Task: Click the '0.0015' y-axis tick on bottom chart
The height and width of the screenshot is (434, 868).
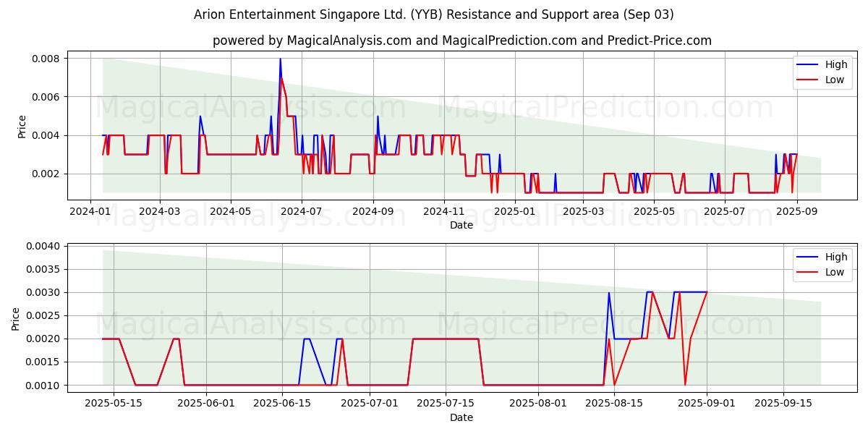Action: [44, 362]
